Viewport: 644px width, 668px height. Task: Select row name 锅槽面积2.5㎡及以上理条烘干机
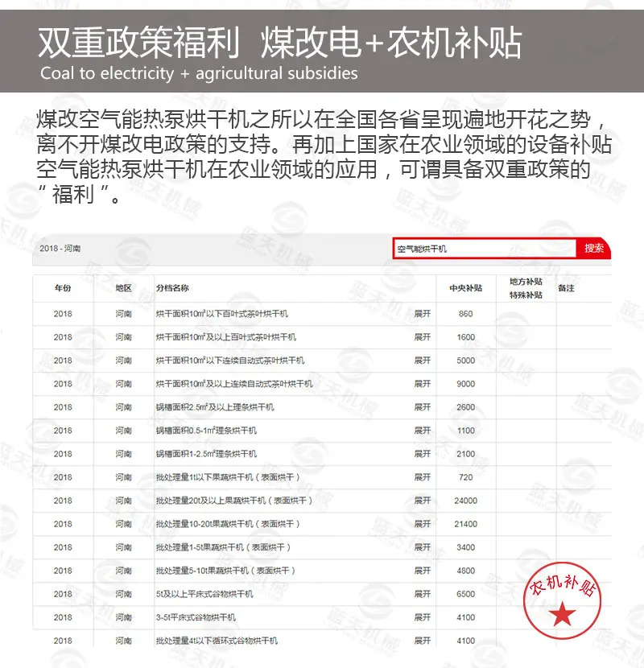pyautogui.click(x=215, y=407)
